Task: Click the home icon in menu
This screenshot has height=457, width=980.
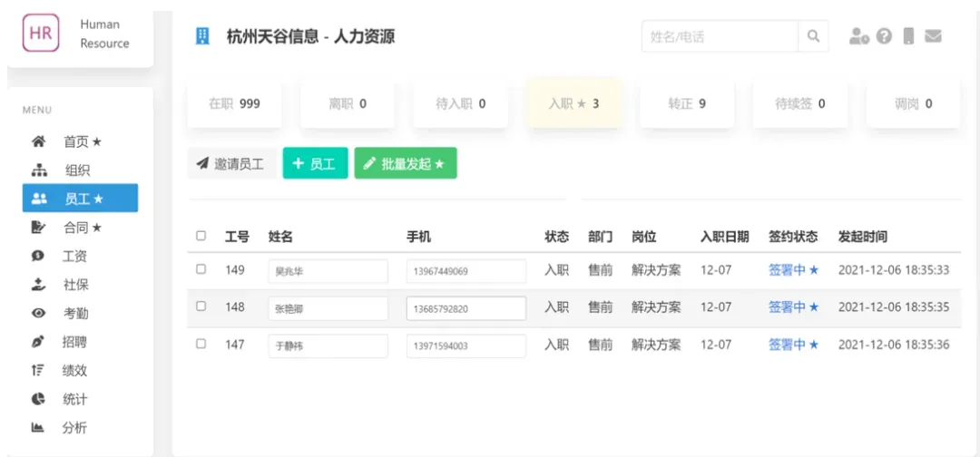Action: tap(39, 141)
